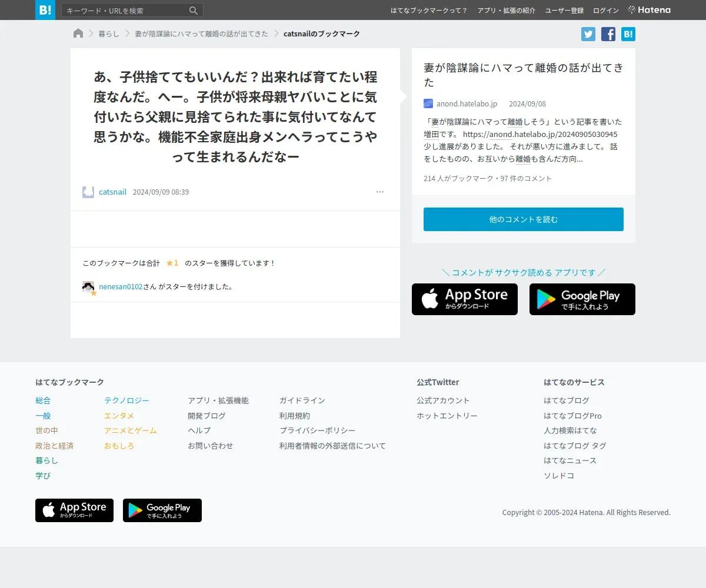The width and height of the screenshot is (706, 588).
Task: Click the article date 2024/09/08
Action: (527, 103)
